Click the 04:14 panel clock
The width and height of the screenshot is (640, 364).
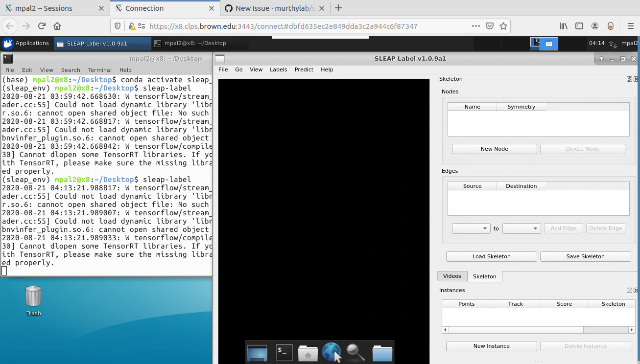(596, 43)
